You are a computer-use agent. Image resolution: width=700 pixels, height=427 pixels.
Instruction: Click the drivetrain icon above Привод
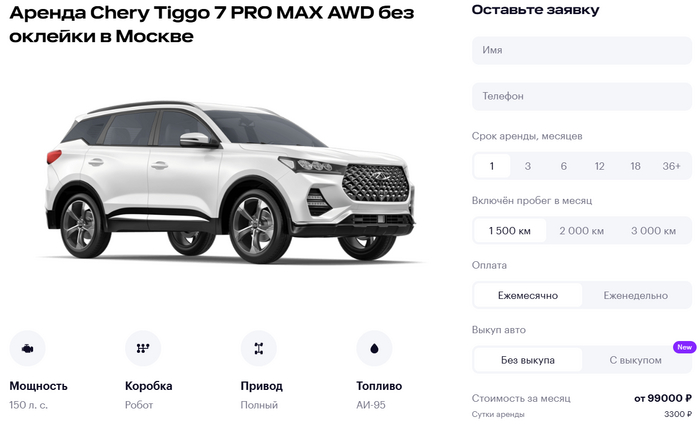(x=258, y=348)
